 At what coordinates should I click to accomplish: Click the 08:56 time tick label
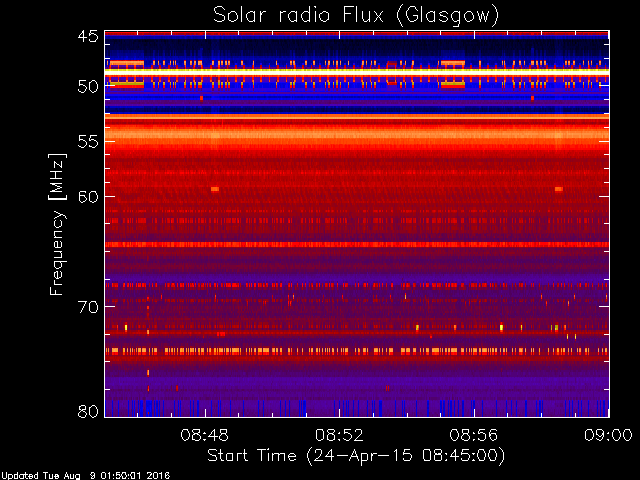tap(474, 435)
